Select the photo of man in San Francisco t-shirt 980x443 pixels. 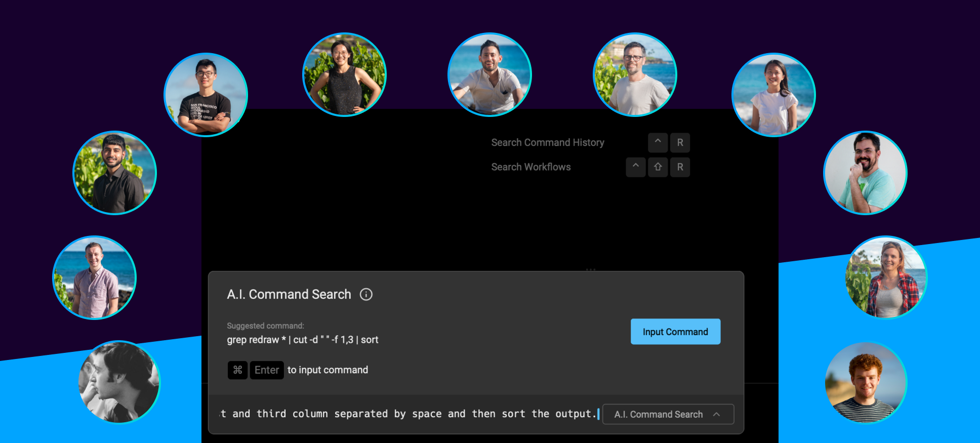[x=206, y=95]
